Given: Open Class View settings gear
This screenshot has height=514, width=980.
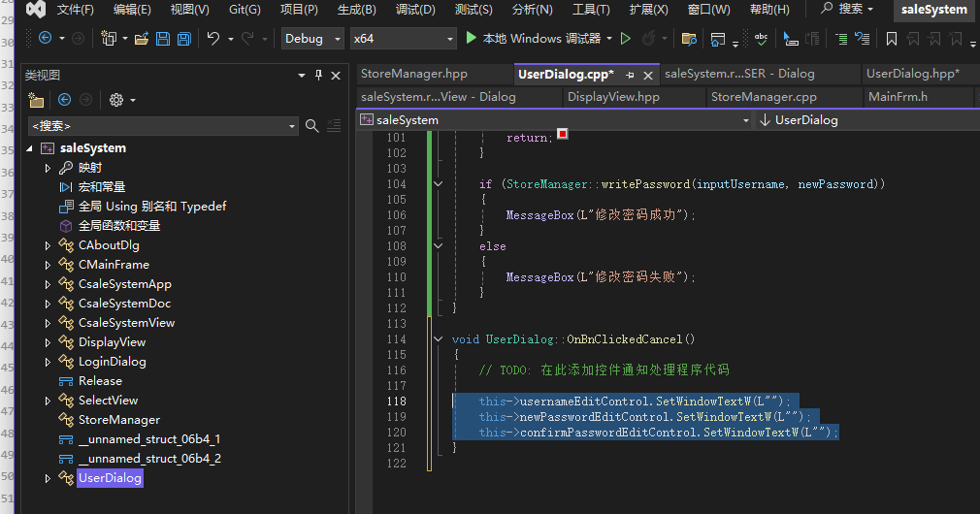Looking at the screenshot, I should click(116, 100).
